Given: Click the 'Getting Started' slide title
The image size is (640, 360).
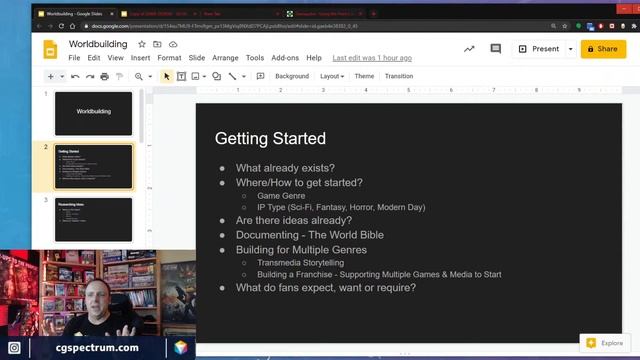Looking at the screenshot, I should [x=270, y=138].
